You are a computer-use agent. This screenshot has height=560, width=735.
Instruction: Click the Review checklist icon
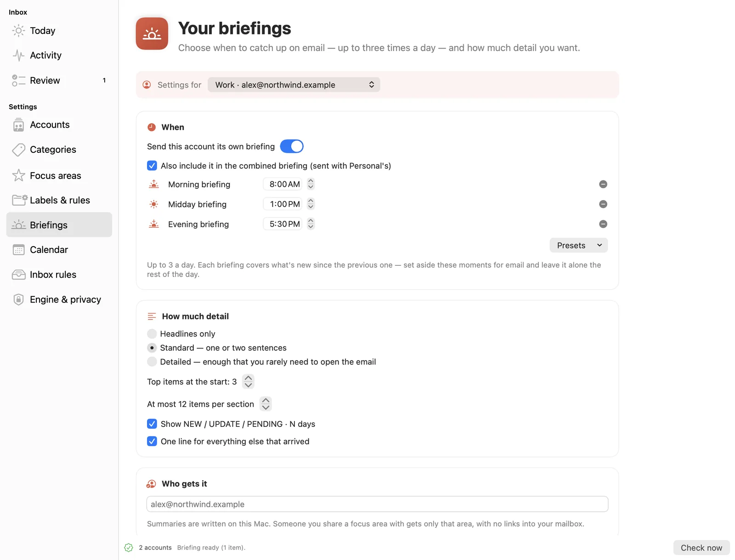(18, 80)
